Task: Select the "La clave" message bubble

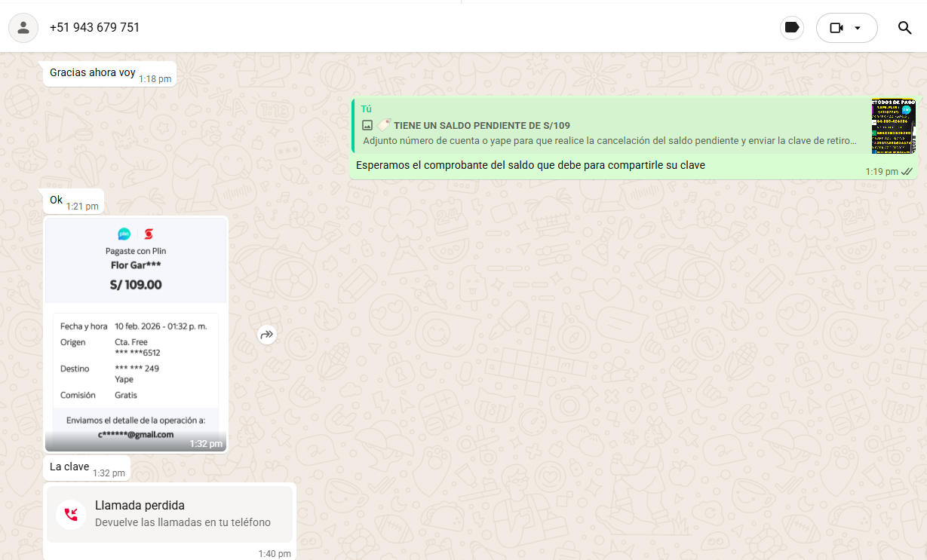Action: (69, 467)
